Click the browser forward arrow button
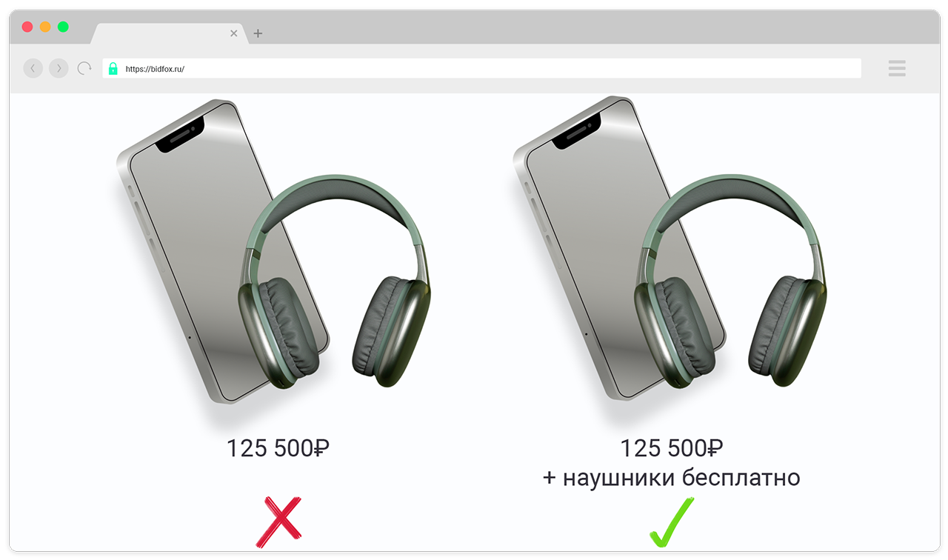Viewport: 948px width, 560px height. click(x=59, y=68)
